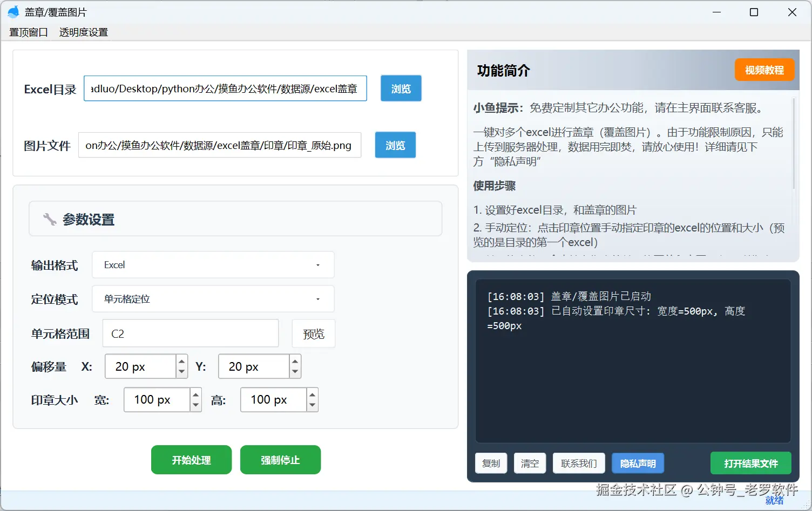Click the 图片文件 path input field
The image size is (812, 511).
220,145
